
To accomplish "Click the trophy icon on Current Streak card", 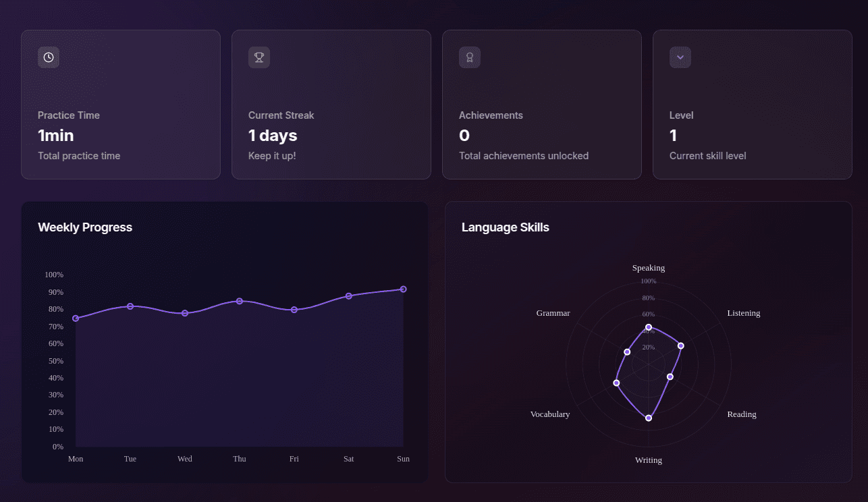I will (x=259, y=57).
